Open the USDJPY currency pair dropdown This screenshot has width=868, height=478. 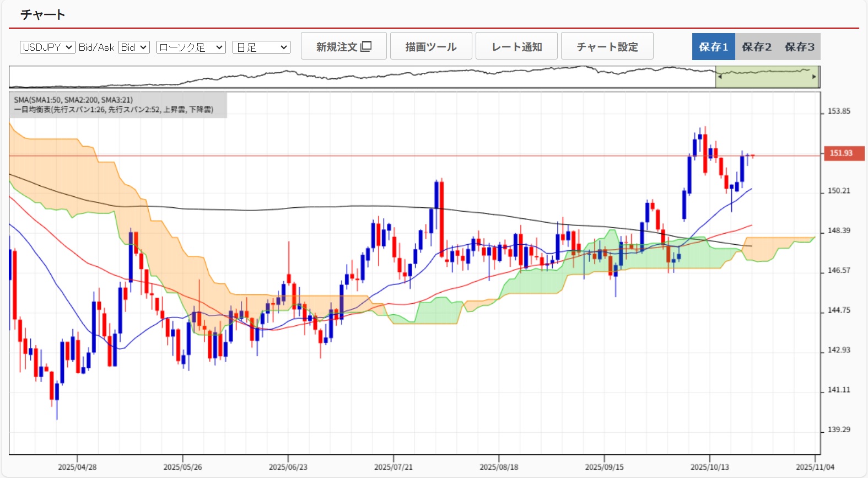click(x=47, y=47)
